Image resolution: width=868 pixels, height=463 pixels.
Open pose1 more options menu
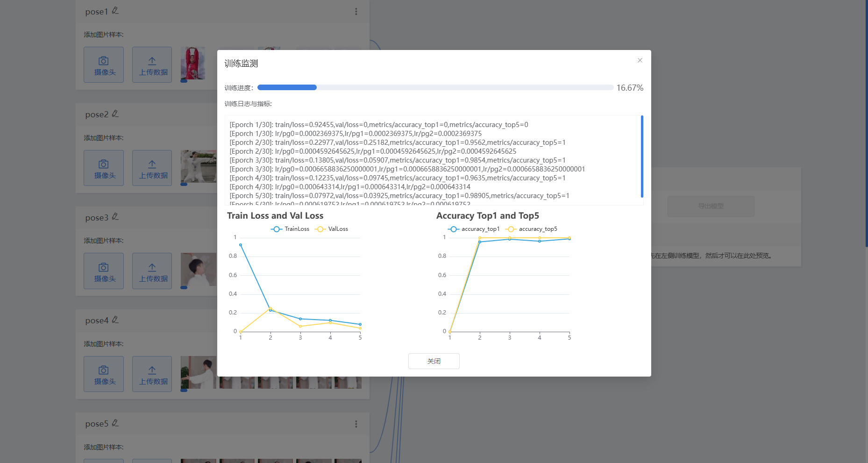point(356,12)
